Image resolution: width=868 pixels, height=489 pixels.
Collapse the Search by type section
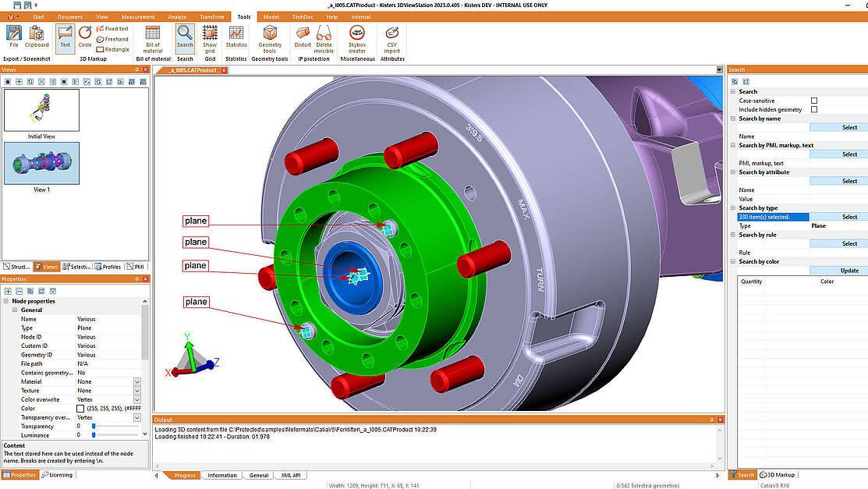733,208
